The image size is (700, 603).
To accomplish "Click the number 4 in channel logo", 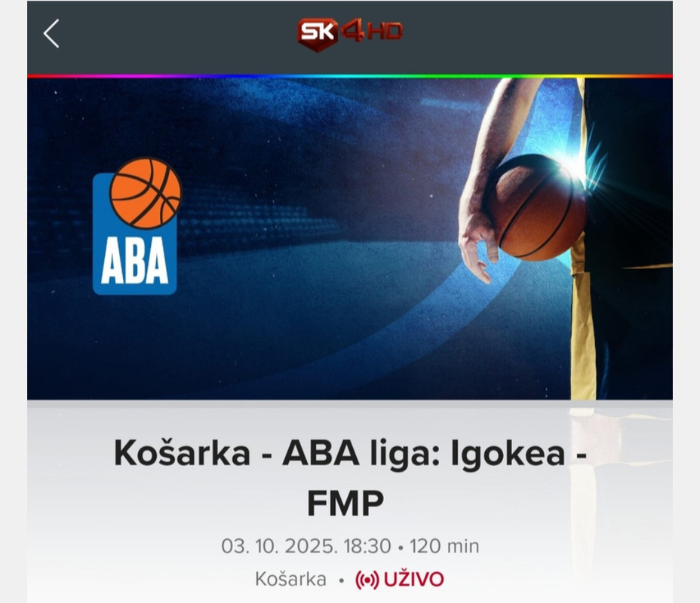I will [353, 32].
